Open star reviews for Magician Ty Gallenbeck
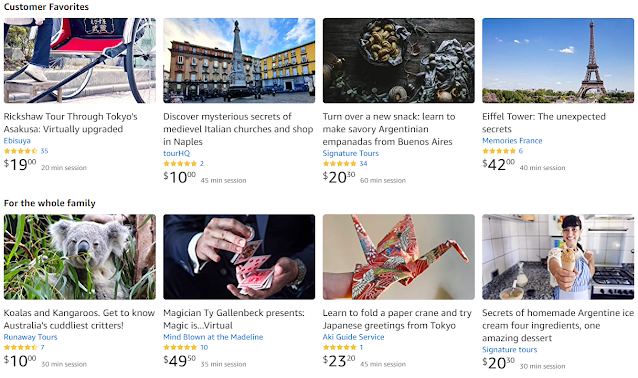 click(x=180, y=347)
